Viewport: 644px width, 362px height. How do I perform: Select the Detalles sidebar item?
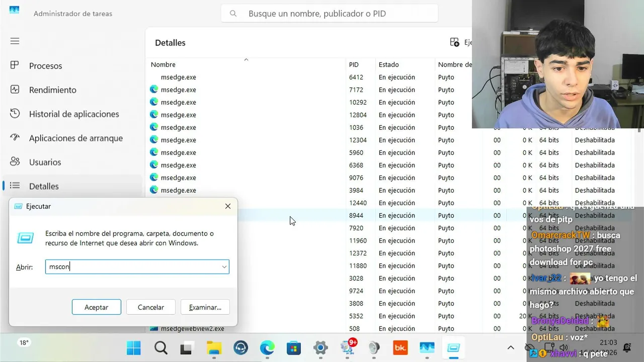pyautogui.click(x=72, y=186)
